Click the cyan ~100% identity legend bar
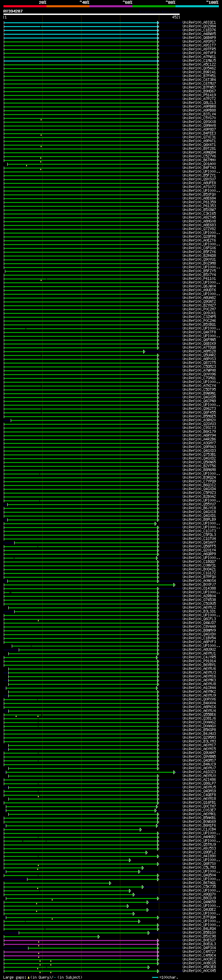 tap(197, 6)
